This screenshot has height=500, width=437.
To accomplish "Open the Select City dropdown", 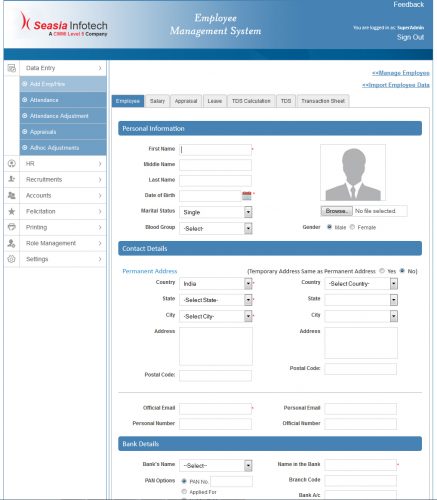I will (x=216, y=316).
